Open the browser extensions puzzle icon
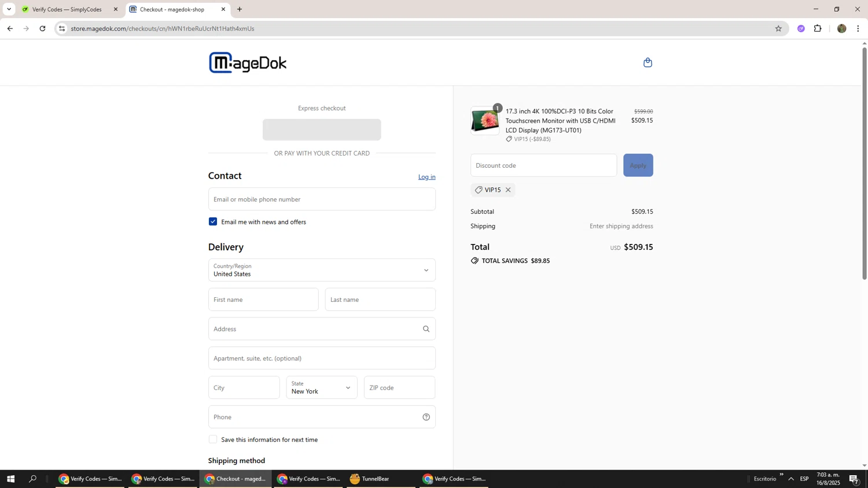Screen dimensions: 868x488 pyautogui.click(x=818, y=28)
